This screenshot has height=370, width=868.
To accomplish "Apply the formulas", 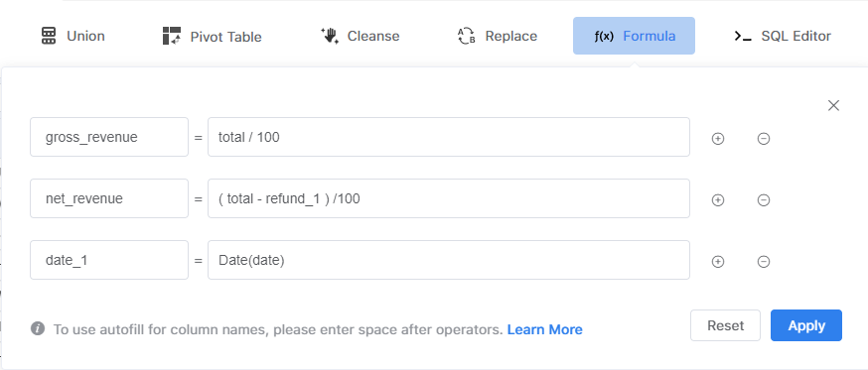I will (806, 325).
